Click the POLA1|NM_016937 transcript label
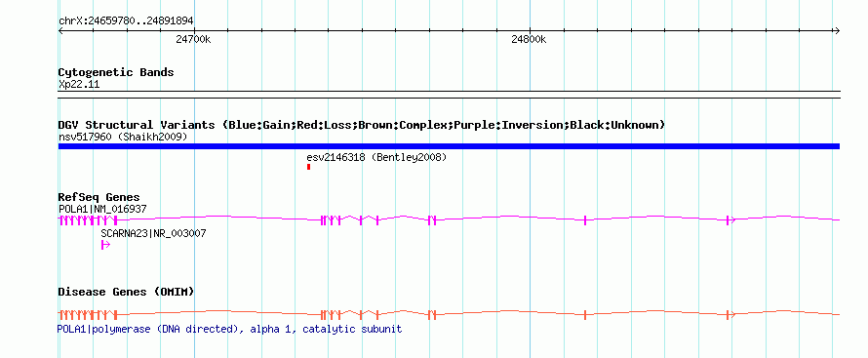The image size is (868, 358). click(x=102, y=209)
